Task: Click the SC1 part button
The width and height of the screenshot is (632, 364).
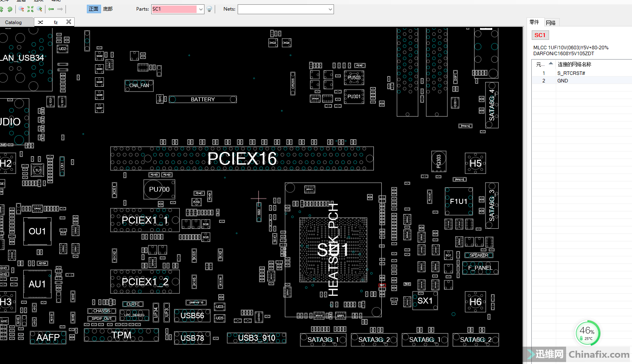Action: click(540, 35)
